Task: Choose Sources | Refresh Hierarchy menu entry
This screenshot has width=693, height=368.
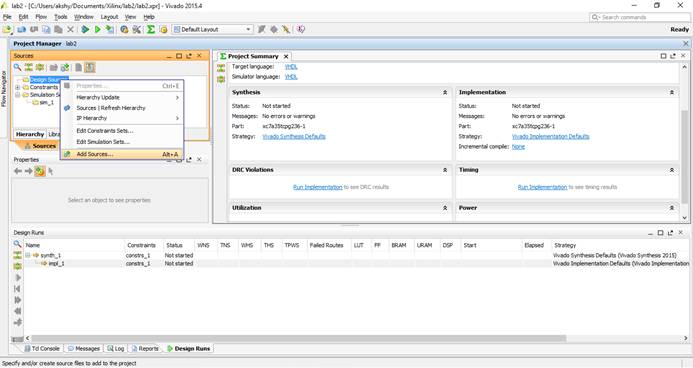Action: [x=122, y=108]
